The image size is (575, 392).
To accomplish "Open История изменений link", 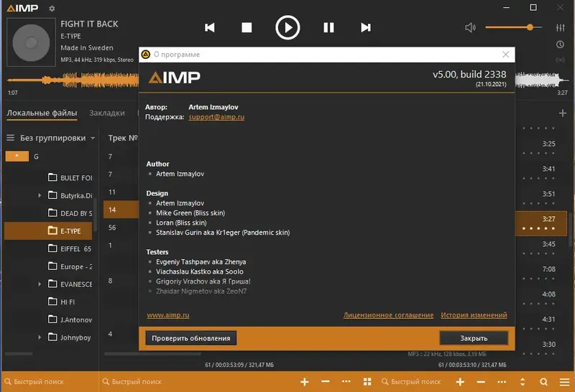I will point(474,315).
